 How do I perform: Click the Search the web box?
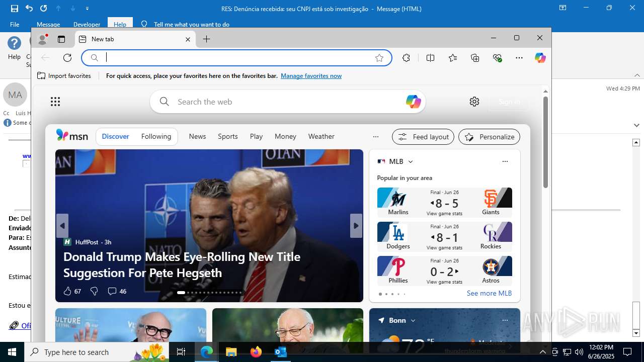coord(288,102)
